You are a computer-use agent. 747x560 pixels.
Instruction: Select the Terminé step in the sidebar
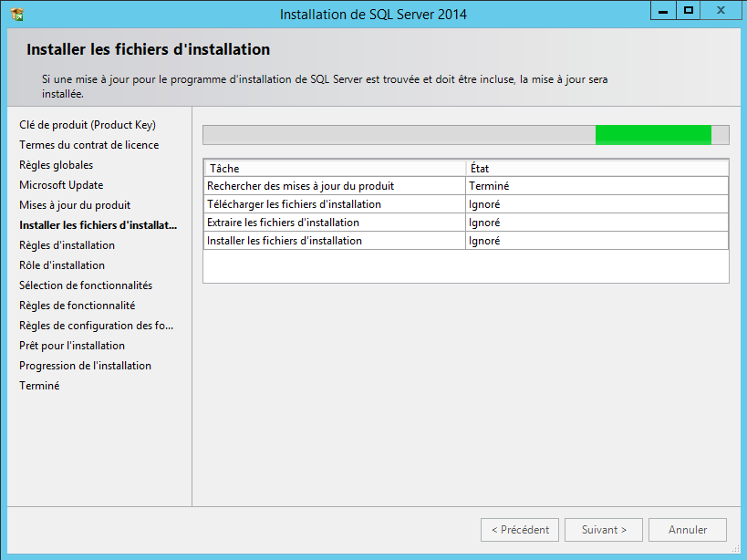click(39, 386)
